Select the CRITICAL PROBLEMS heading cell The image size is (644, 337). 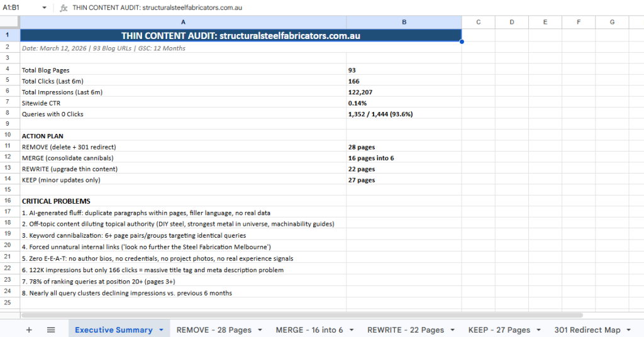pyautogui.click(x=183, y=201)
